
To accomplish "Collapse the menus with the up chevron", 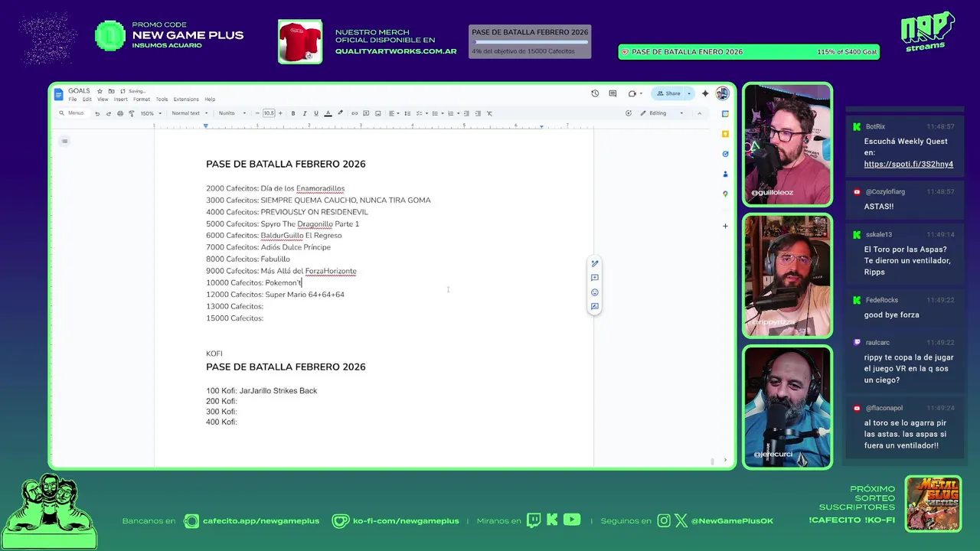I will 699,113.
